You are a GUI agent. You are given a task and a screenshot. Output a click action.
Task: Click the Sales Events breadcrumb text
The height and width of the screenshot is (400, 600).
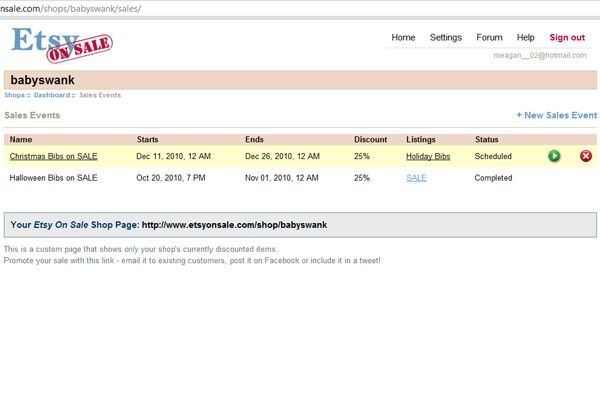(100, 95)
